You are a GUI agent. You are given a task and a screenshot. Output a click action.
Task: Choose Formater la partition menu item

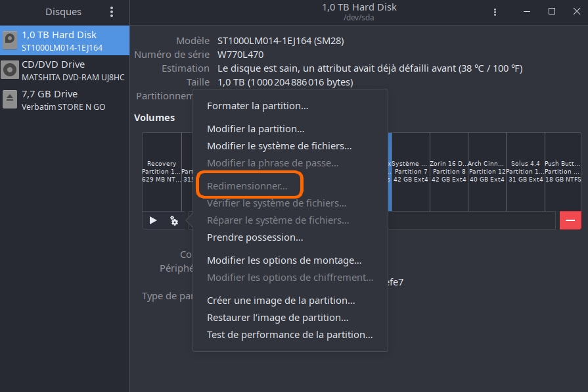pyautogui.click(x=258, y=106)
